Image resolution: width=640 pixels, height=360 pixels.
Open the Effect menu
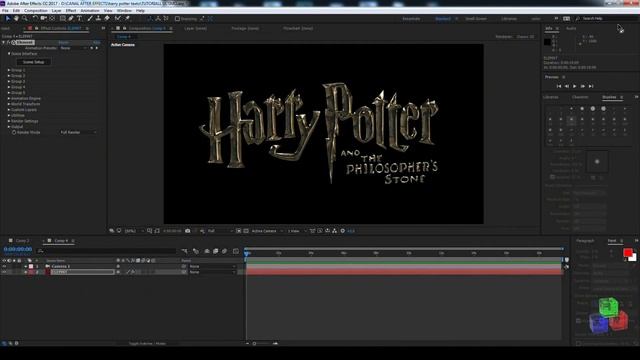coord(71,11)
